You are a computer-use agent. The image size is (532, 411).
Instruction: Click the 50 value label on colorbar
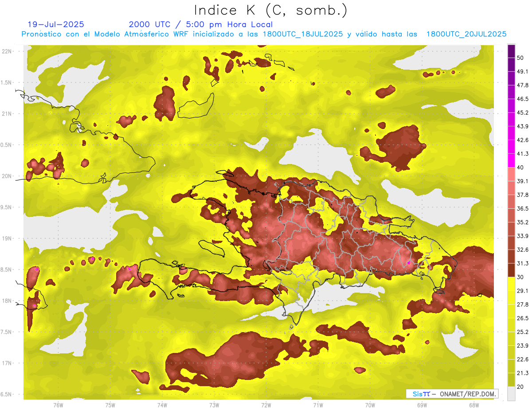520,58
